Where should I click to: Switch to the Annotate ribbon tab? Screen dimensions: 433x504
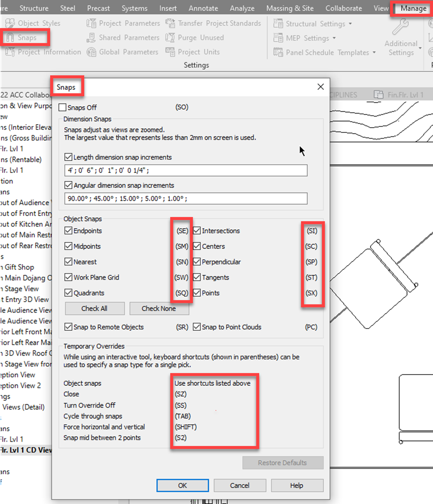click(203, 8)
